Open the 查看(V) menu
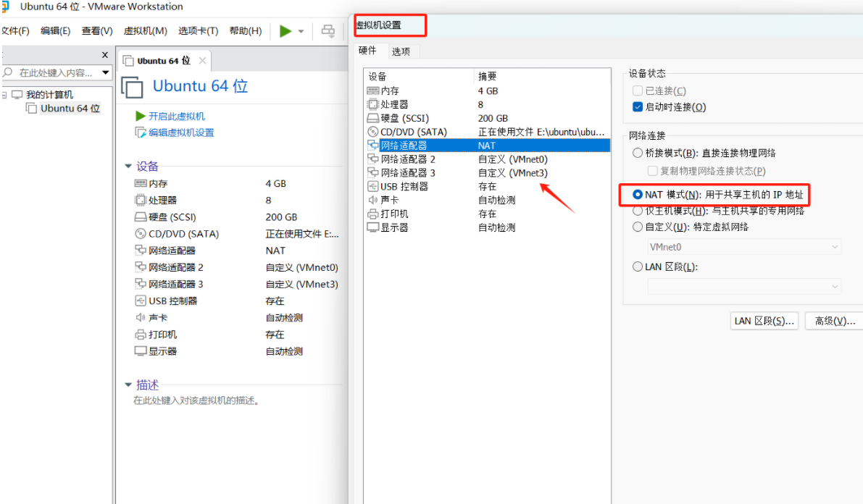 [97, 31]
